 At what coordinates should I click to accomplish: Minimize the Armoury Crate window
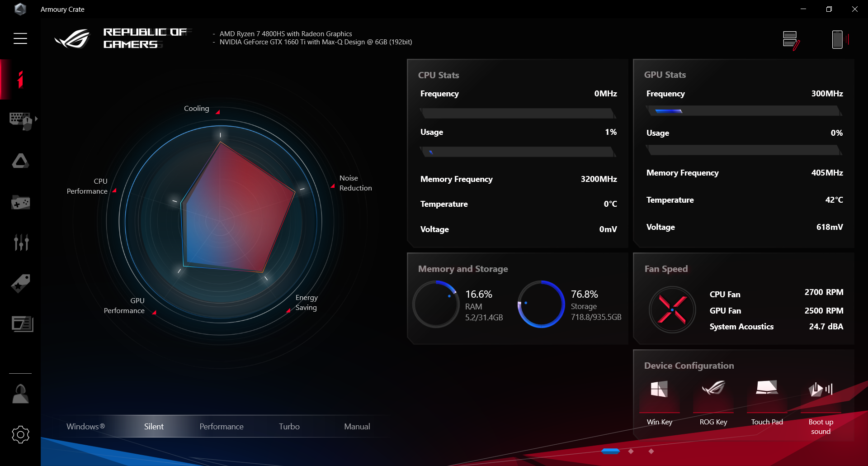pos(803,9)
